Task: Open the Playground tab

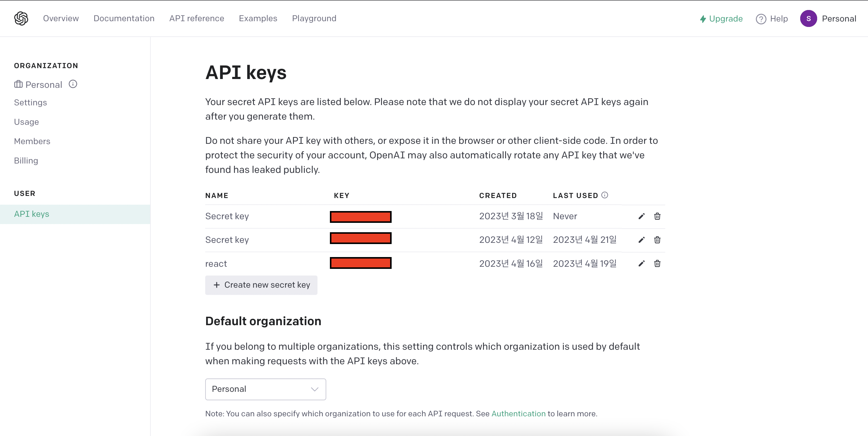Action: (314, 18)
